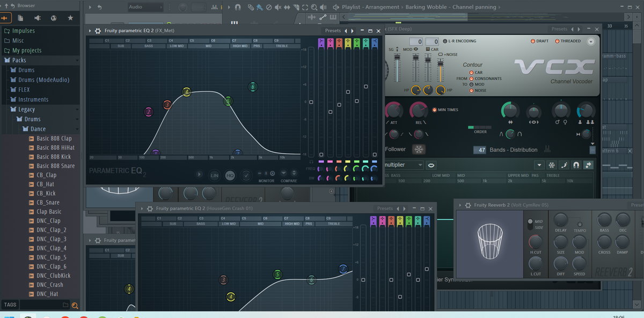Select band 7 blue node in HouseGen Crash EQ
This screenshot has height=318, width=644.
click(343, 269)
